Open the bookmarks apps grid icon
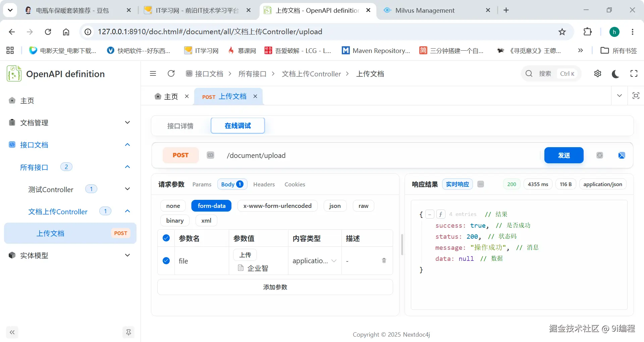The height and width of the screenshot is (342, 644). pos(10,50)
